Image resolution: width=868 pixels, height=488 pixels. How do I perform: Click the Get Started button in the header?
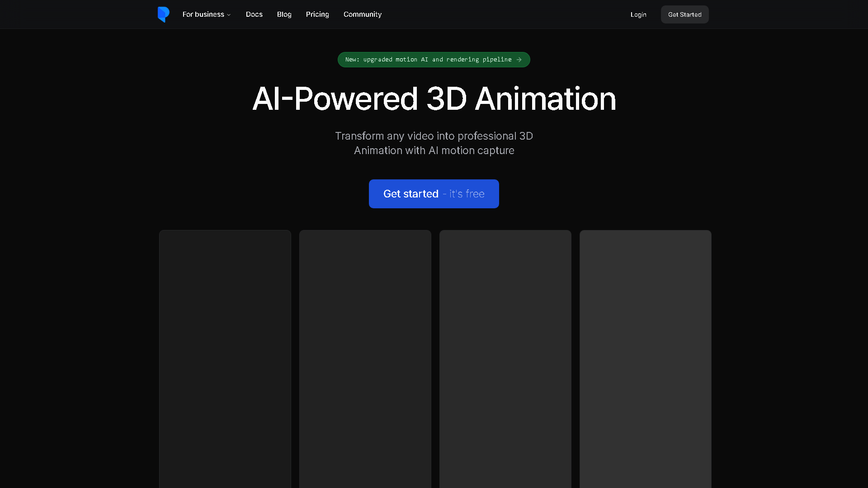pos(684,14)
